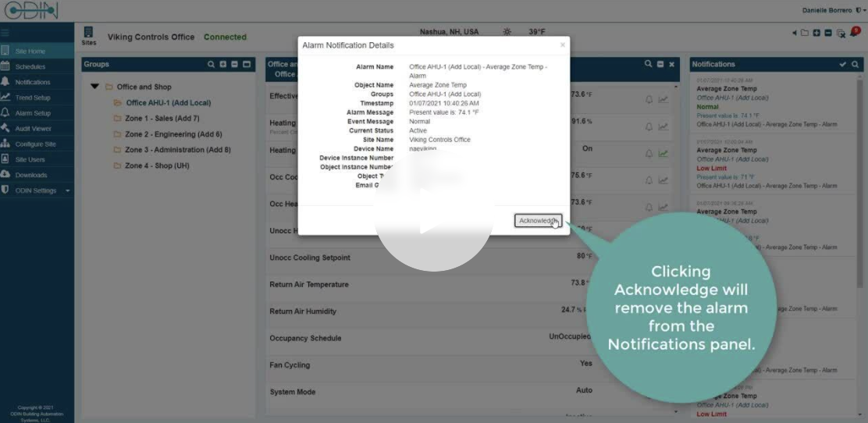Open the green trend chart on Heating On row

tap(663, 154)
